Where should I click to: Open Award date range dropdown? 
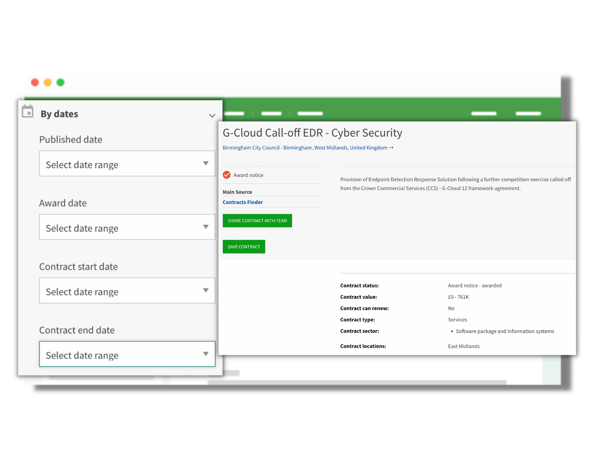[127, 227]
